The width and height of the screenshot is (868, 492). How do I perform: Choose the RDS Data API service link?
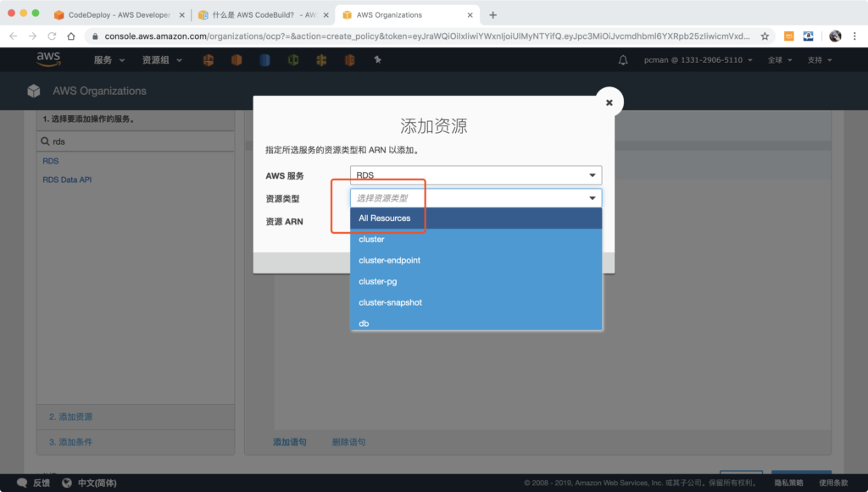tap(67, 180)
